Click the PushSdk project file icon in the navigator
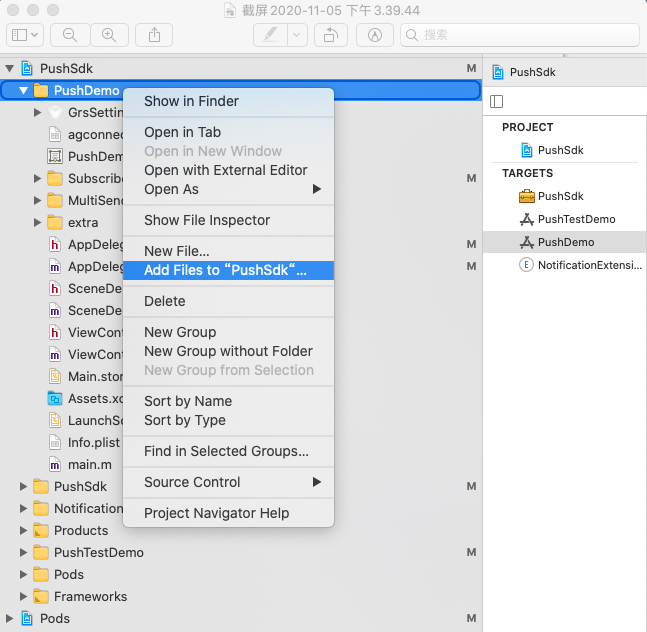The image size is (647, 632). pos(27,68)
